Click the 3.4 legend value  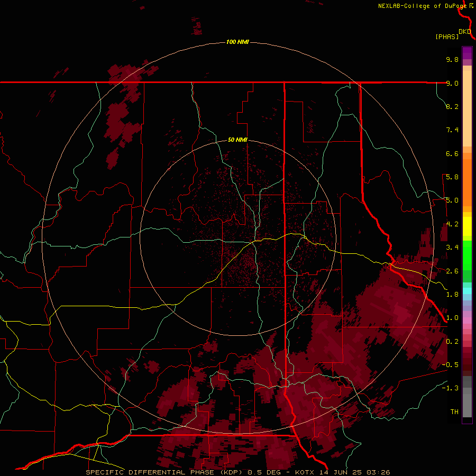click(x=452, y=248)
